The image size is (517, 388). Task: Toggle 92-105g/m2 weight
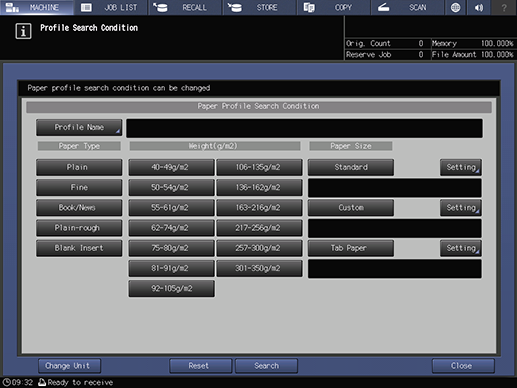tap(171, 289)
